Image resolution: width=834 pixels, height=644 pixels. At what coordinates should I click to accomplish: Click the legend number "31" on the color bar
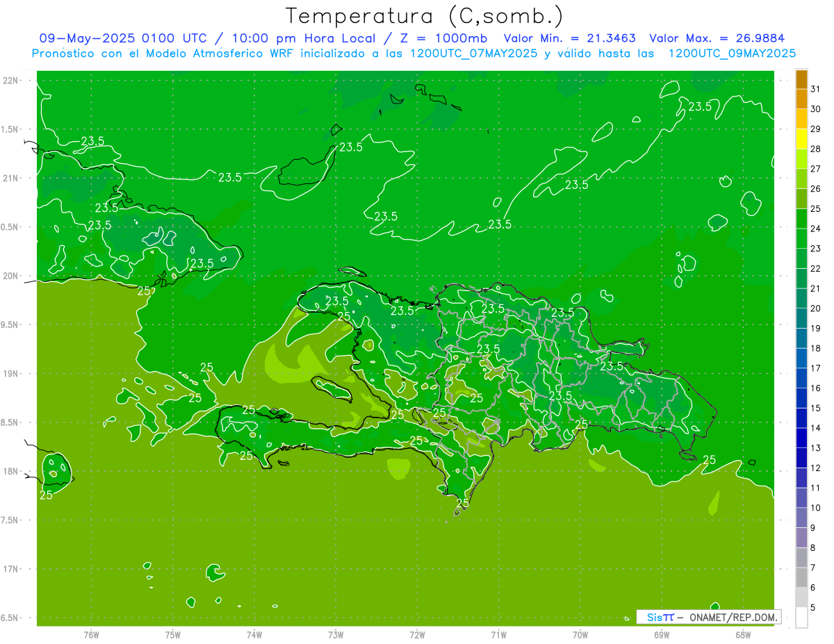(x=816, y=89)
